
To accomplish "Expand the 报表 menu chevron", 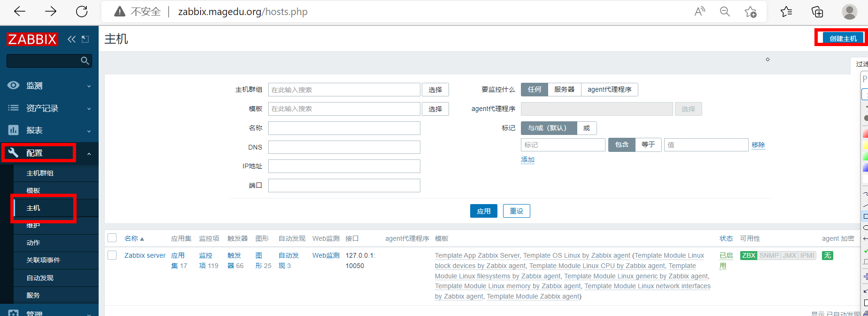I will pos(89,131).
